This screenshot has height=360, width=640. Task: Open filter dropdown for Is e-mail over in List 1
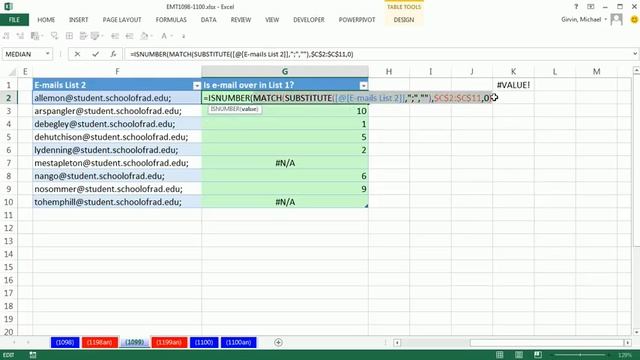[363, 85]
